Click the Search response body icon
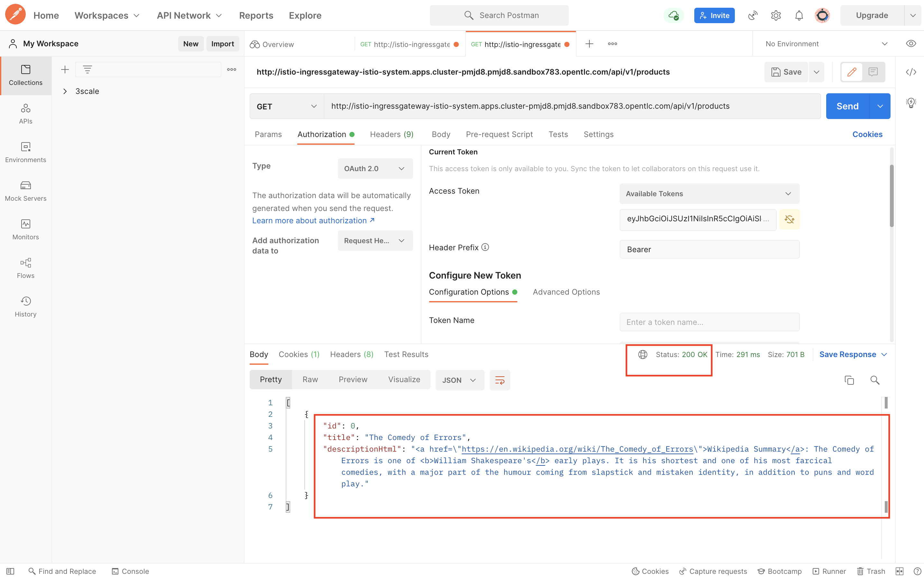 pyautogui.click(x=875, y=380)
